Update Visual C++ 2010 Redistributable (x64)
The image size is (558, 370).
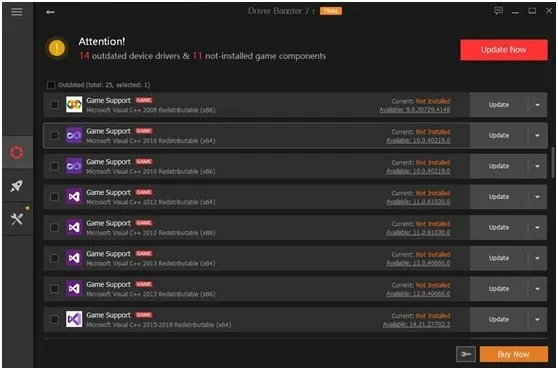[499, 135]
